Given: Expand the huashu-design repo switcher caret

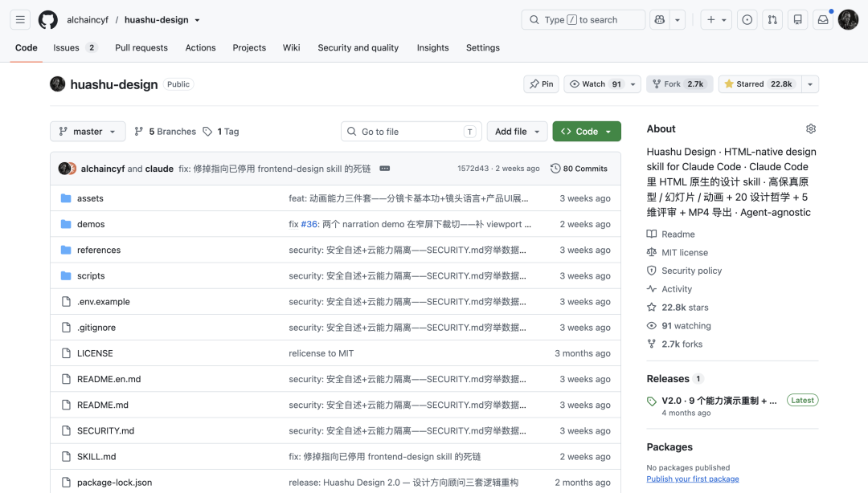Looking at the screenshot, I should click(197, 20).
